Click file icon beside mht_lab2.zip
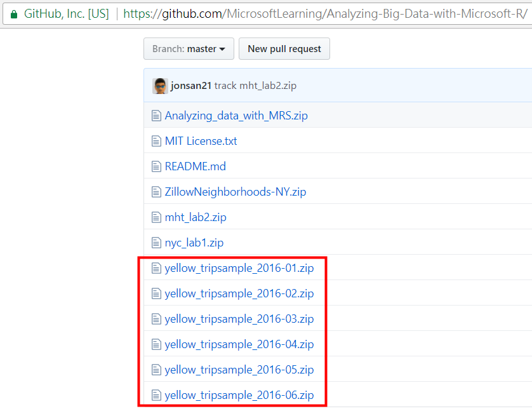This screenshot has width=532, height=411. click(x=156, y=217)
